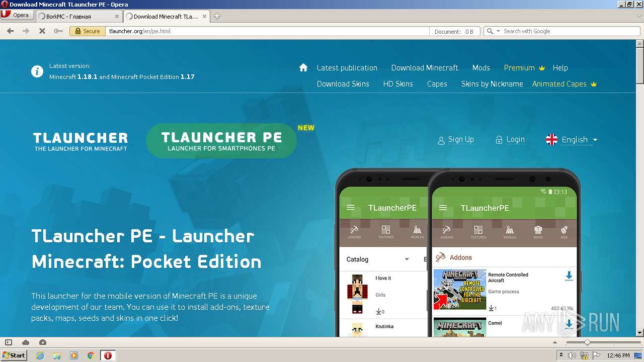The width and height of the screenshot is (644, 362).
Task: Open the Opera Turbo status icon
Action: click(43, 342)
